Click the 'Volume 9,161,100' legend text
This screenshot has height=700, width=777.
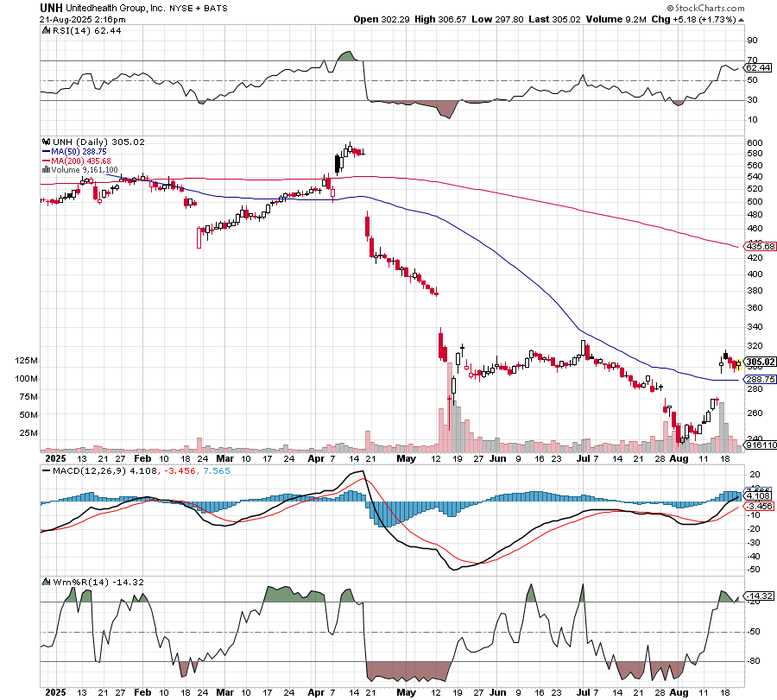click(x=85, y=170)
